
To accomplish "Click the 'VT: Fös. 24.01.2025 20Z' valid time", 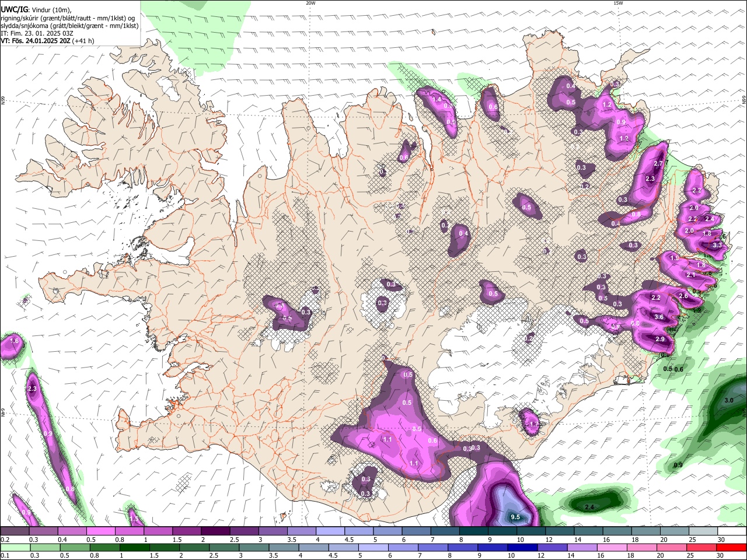I will pyautogui.click(x=35, y=41).
